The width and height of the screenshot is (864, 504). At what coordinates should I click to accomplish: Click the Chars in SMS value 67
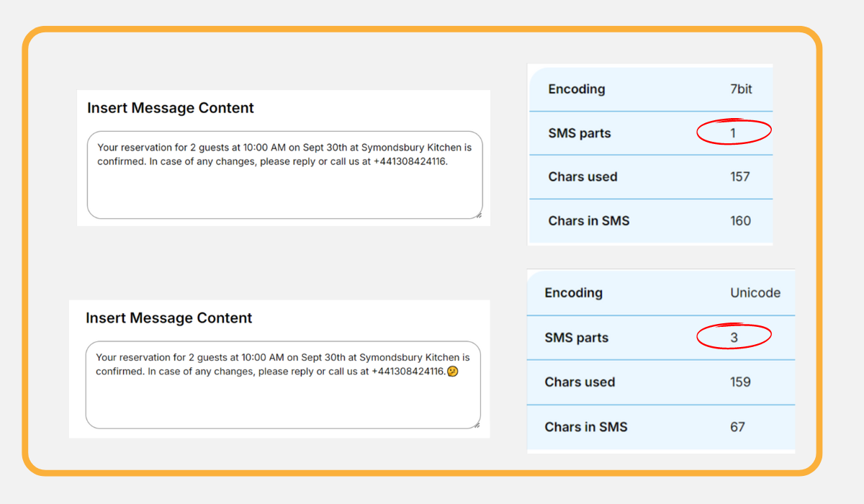coord(738,427)
